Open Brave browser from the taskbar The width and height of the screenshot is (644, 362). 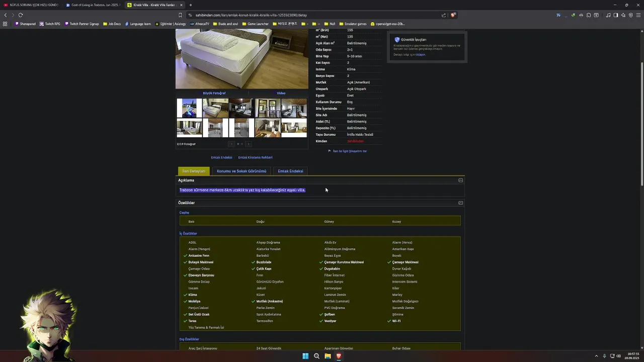[x=339, y=356]
